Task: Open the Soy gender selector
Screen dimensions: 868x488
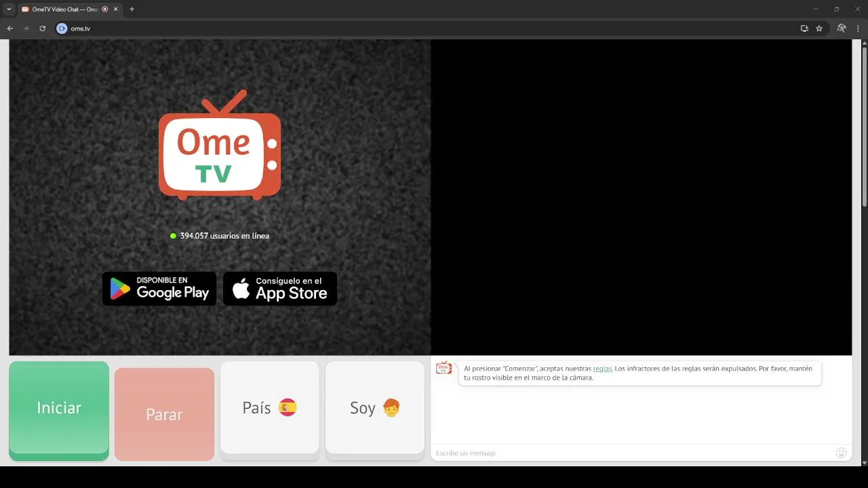Action: pos(375,411)
